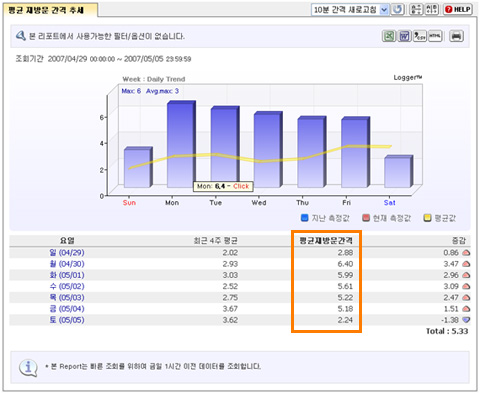
Task: Click the 2.88 value in the Sunday row
Action: pyautogui.click(x=345, y=253)
